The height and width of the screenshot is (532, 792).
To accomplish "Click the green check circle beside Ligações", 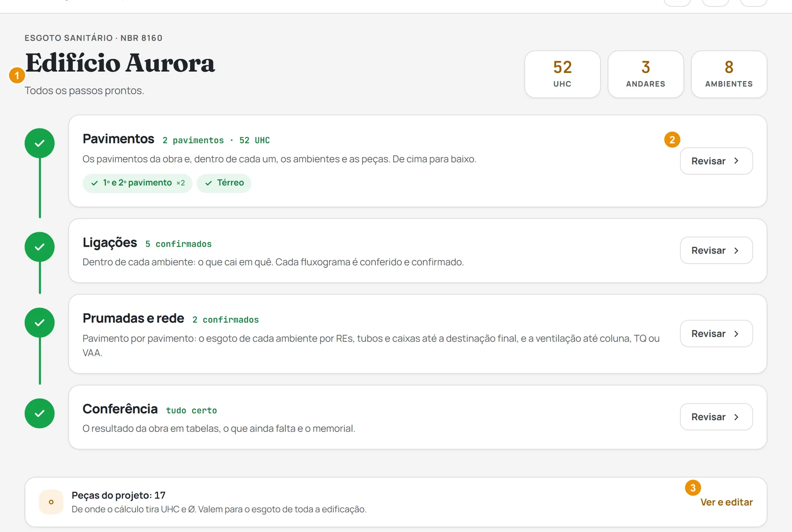I will 40,247.
